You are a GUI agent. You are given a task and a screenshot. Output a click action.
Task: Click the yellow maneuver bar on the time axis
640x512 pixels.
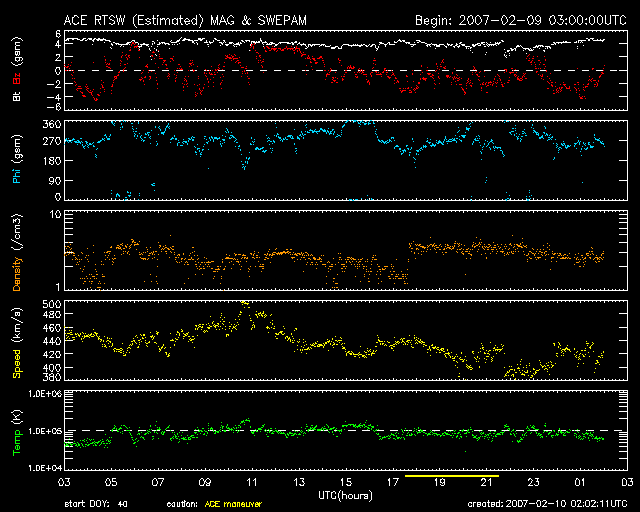(451, 476)
